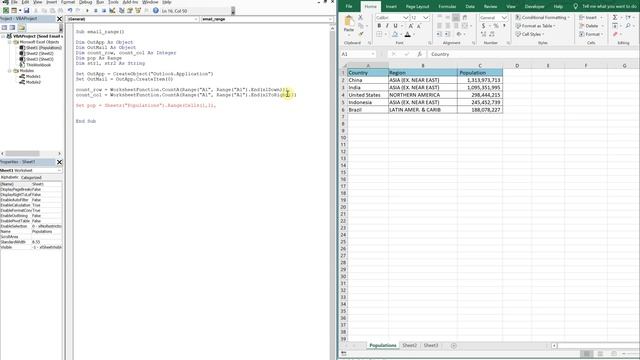Toggle Middle Align in Alignment group
The image size is (640, 360).
coord(448,18)
